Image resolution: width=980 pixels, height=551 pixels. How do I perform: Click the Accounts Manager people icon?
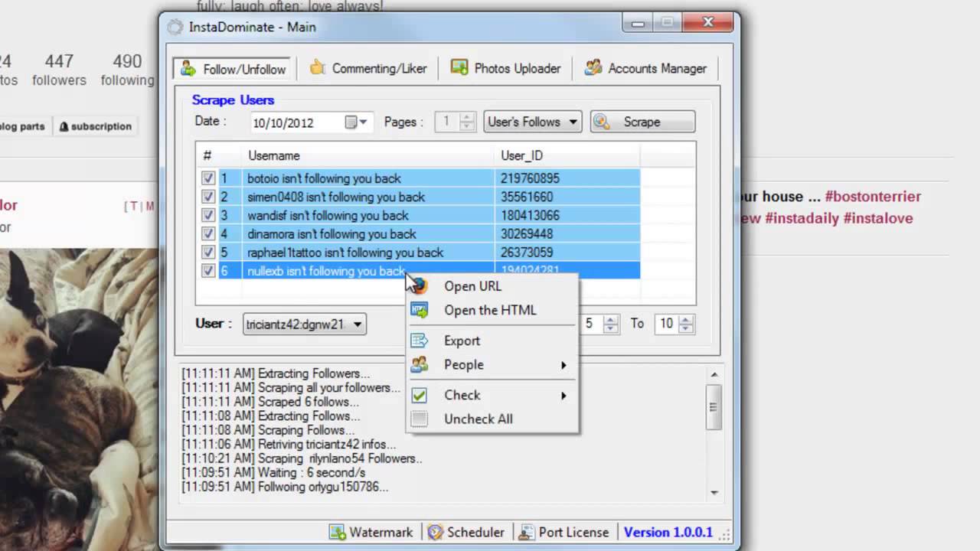click(x=593, y=68)
